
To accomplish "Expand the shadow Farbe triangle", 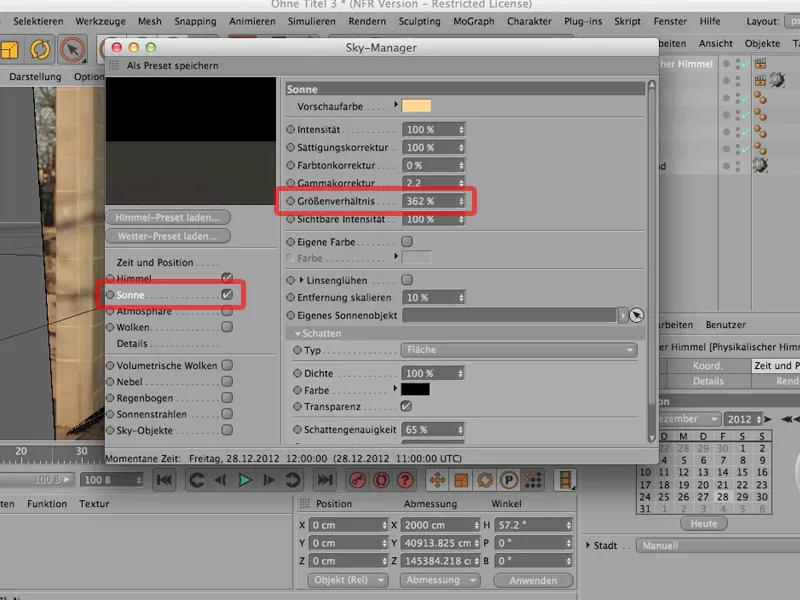I will 395,389.
